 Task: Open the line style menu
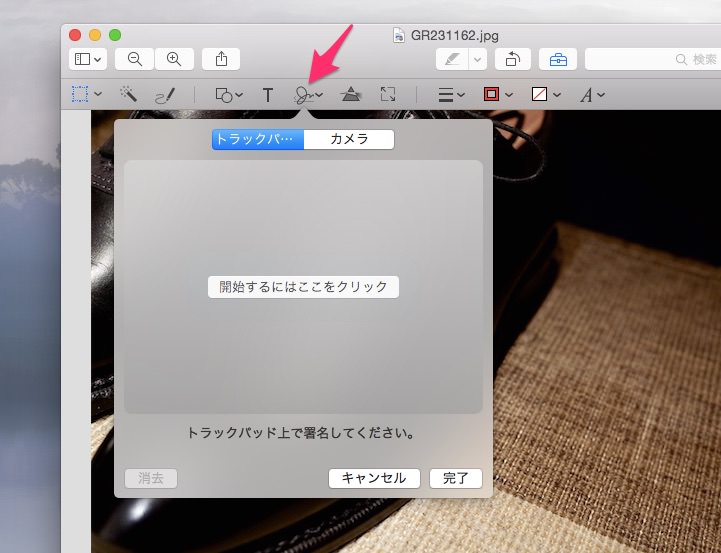click(x=446, y=95)
